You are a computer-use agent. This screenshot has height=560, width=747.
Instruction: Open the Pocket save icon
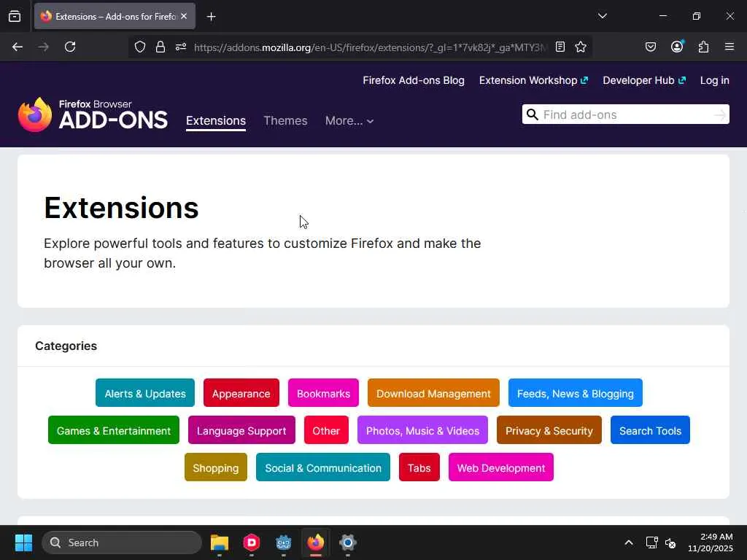pyautogui.click(x=651, y=47)
